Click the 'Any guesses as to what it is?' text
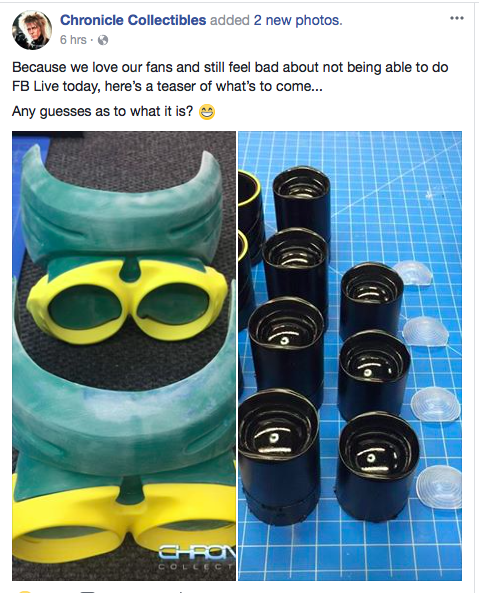The width and height of the screenshot is (479, 593). tap(102, 112)
